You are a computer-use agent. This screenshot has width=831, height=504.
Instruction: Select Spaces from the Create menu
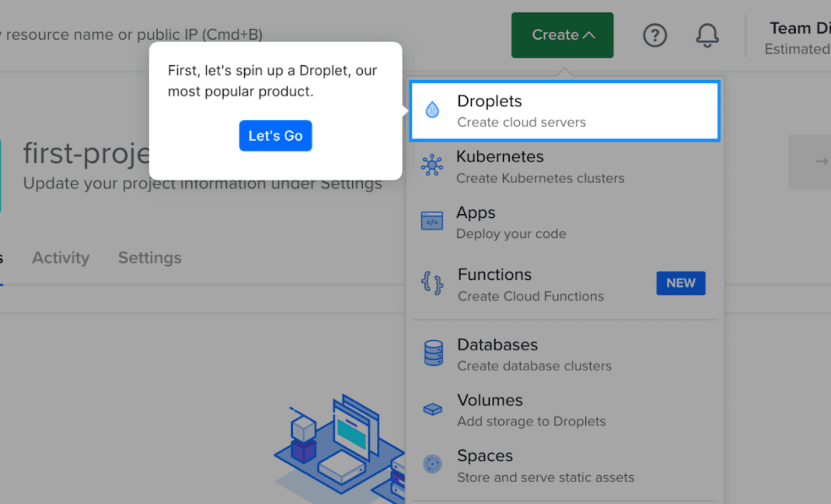point(565,466)
